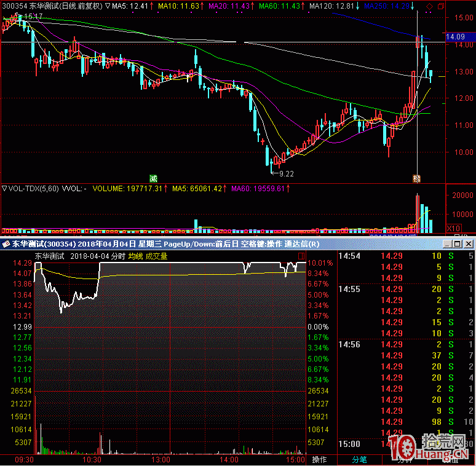
Task: Click the app icon in the 东华测试 title bar
Action: pos(6,243)
